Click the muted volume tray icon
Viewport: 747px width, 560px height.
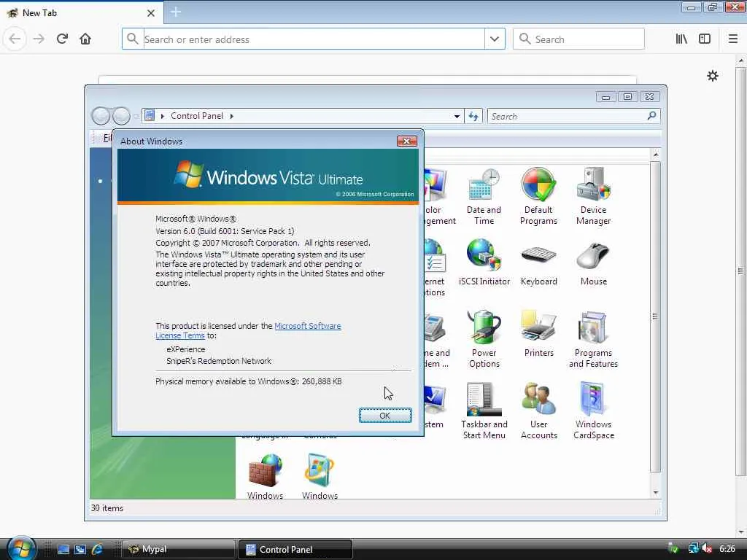pyautogui.click(x=707, y=549)
